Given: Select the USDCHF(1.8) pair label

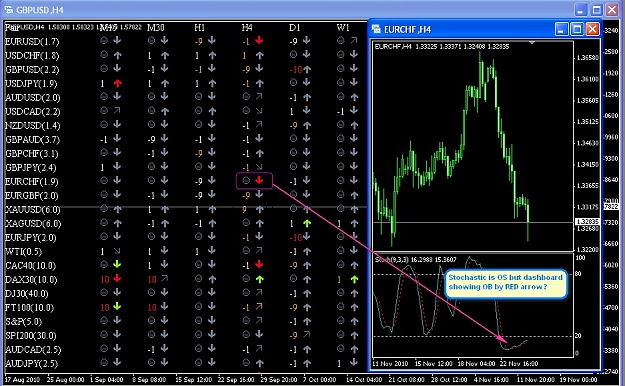Looking at the screenshot, I should tap(32, 55).
